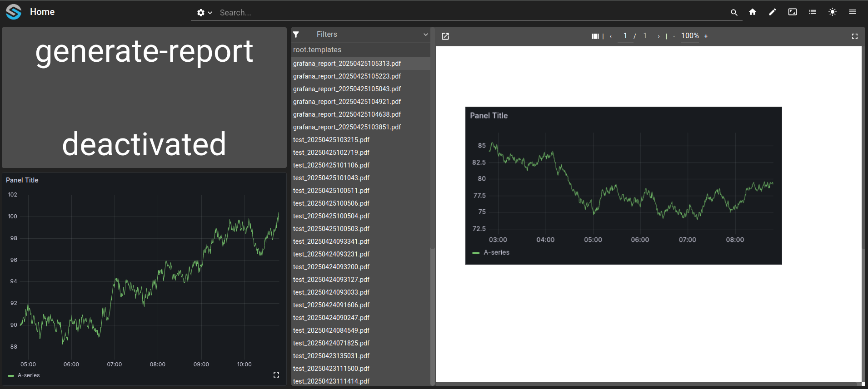This screenshot has width=868, height=389.
Task: Select test_20250424093200.pdf
Action: (361, 267)
